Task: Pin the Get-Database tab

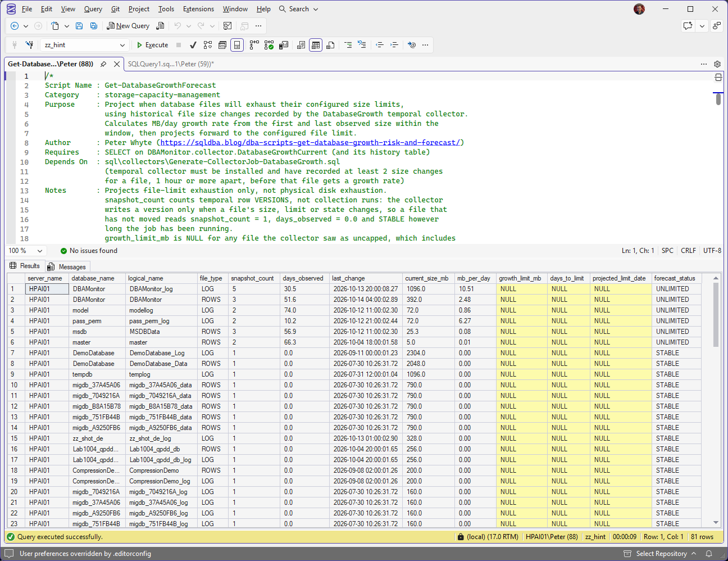Action: click(x=103, y=64)
